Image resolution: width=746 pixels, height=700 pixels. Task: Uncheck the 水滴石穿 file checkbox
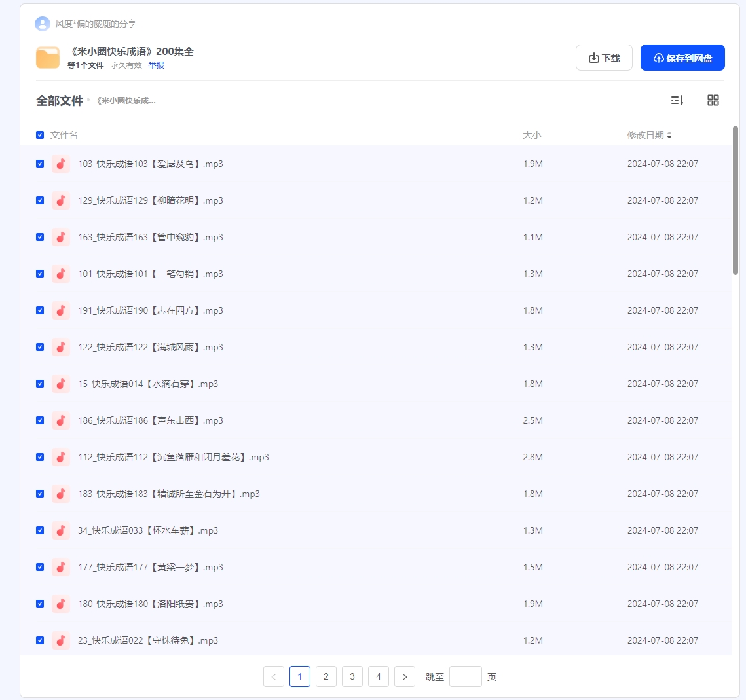pyautogui.click(x=40, y=384)
